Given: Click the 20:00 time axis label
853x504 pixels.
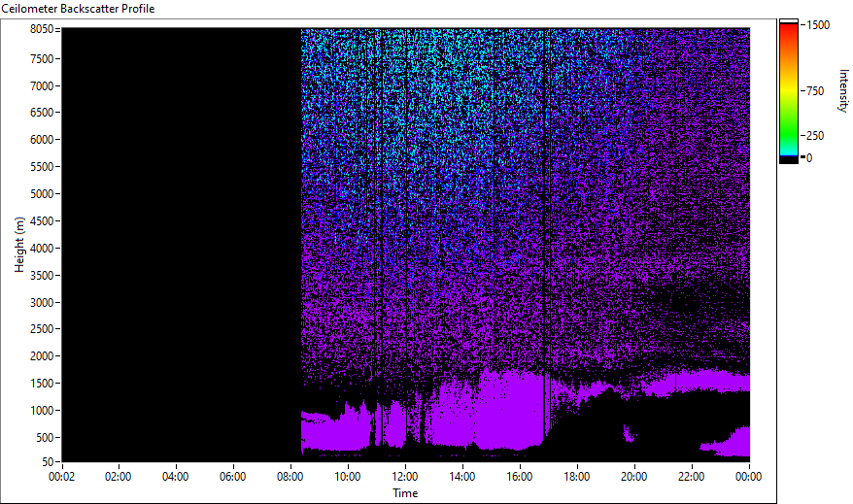Looking at the screenshot, I should tap(634, 477).
